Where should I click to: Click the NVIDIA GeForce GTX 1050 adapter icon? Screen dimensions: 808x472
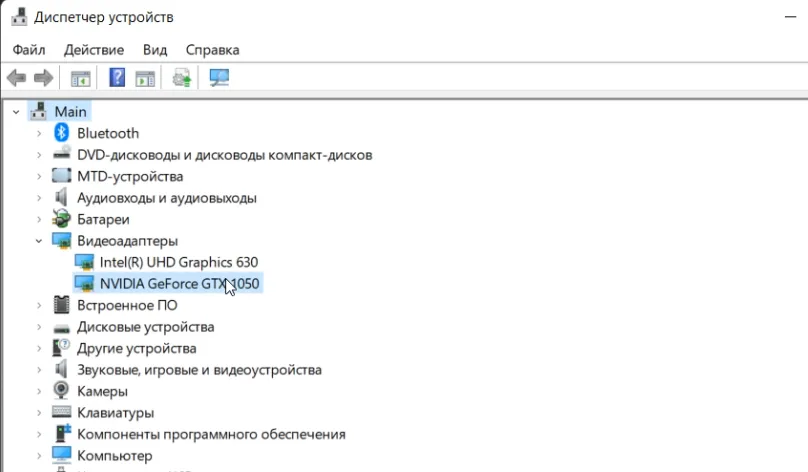(x=84, y=283)
